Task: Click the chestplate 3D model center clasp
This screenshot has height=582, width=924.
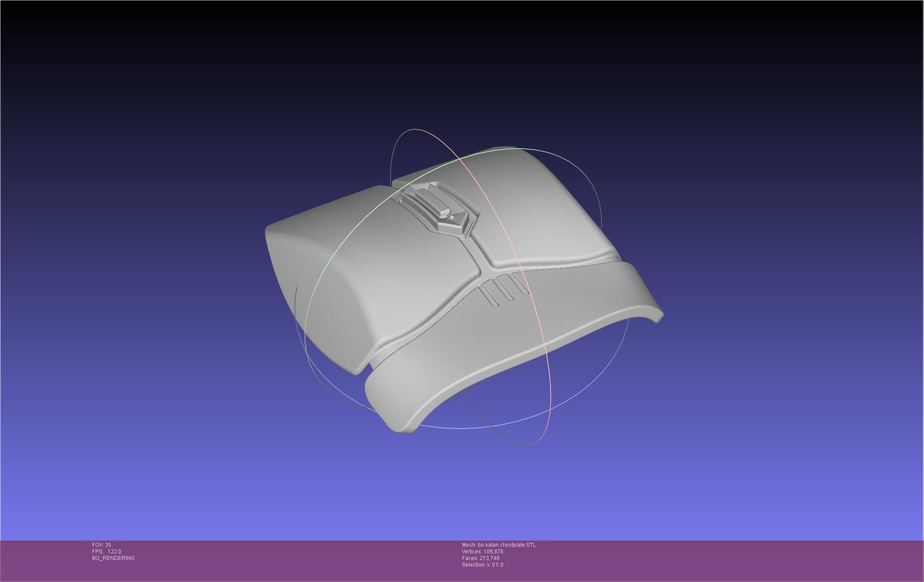Action: [x=436, y=210]
